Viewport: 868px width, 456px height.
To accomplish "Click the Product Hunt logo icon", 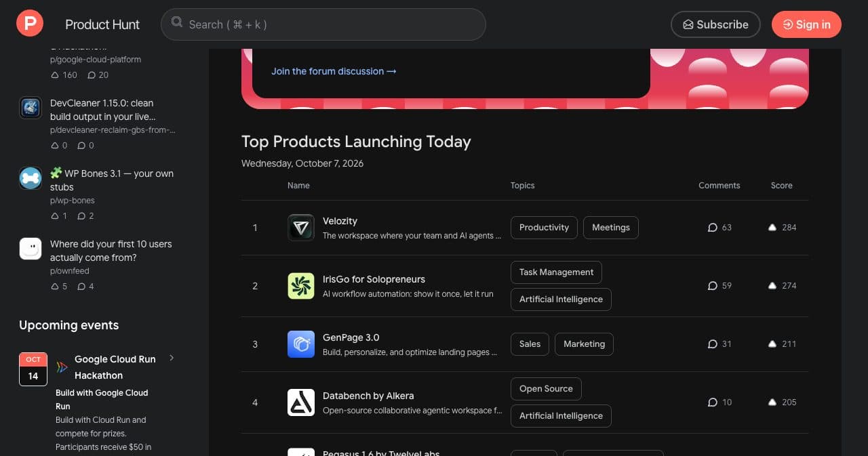I will (x=30, y=24).
